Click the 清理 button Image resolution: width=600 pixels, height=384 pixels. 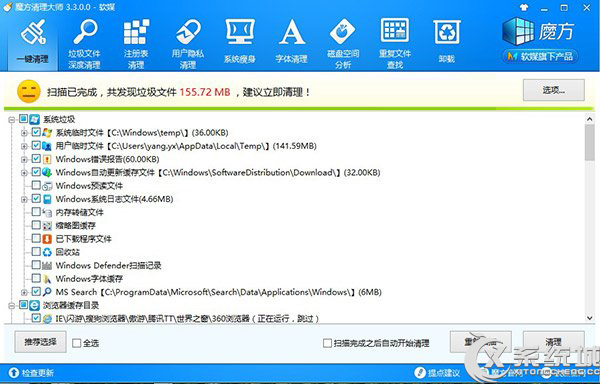click(x=554, y=342)
